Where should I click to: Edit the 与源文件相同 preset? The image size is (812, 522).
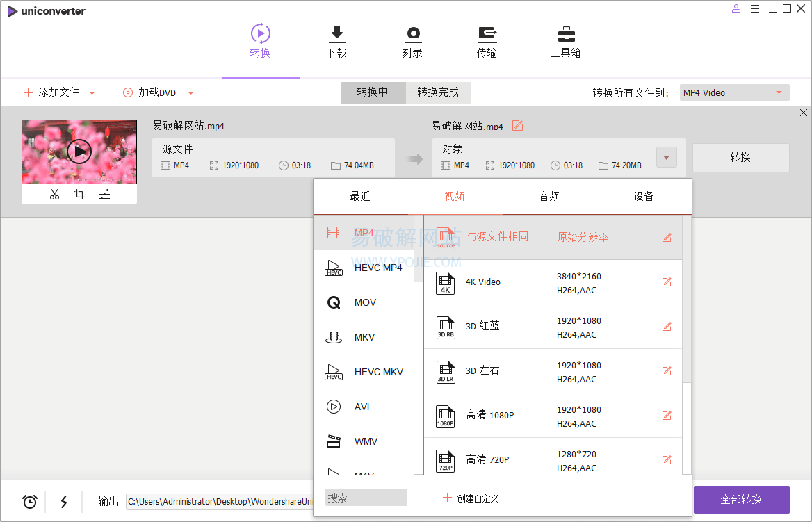tap(667, 238)
